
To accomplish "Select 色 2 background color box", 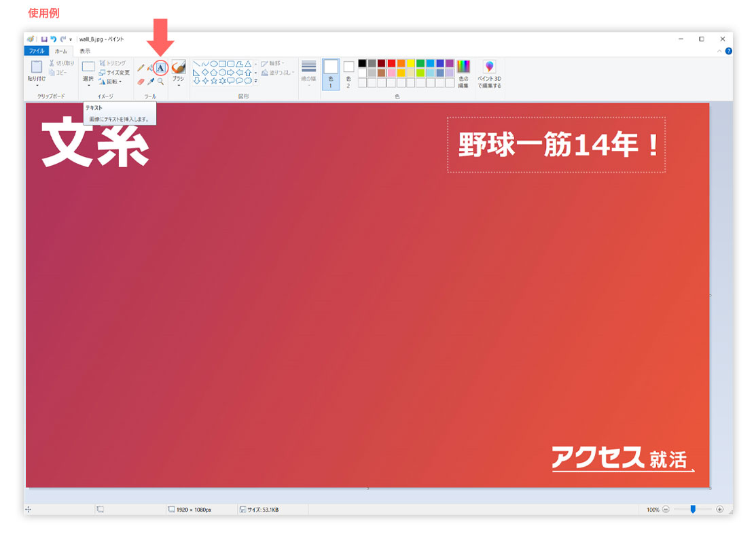I will pos(348,73).
